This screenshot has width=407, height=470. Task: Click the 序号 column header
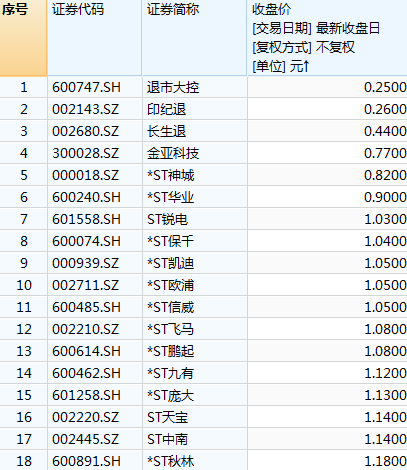(23, 38)
